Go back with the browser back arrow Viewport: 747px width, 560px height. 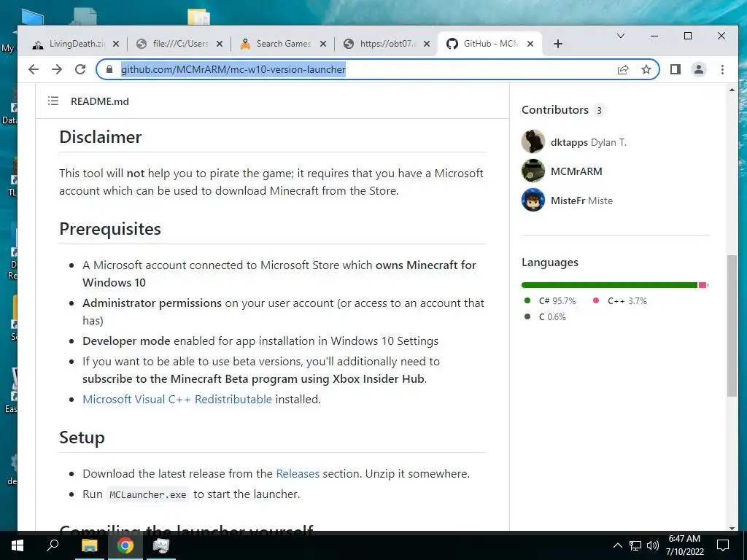pyautogui.click(x=34, y=69)
